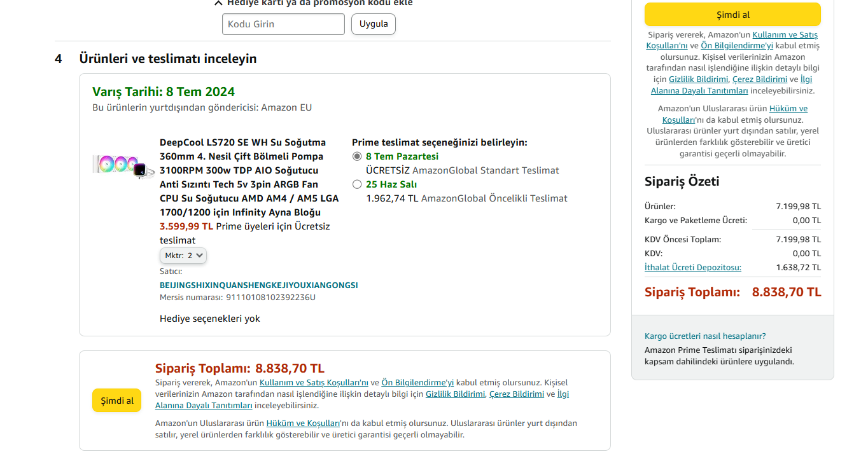
Task: Open Kullanım ve Satış Koşulları'nı link in sidebar
Action: (x=732, y=40)
